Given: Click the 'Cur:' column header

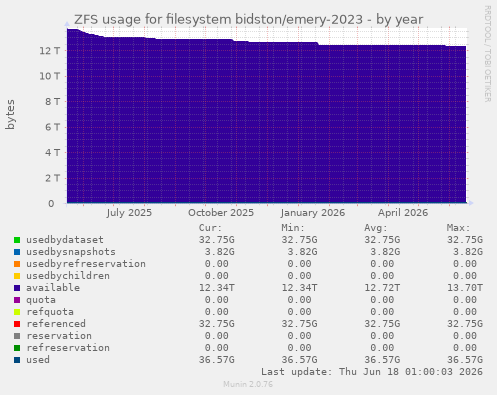Looking at the screenshot, I should [210, 228].
